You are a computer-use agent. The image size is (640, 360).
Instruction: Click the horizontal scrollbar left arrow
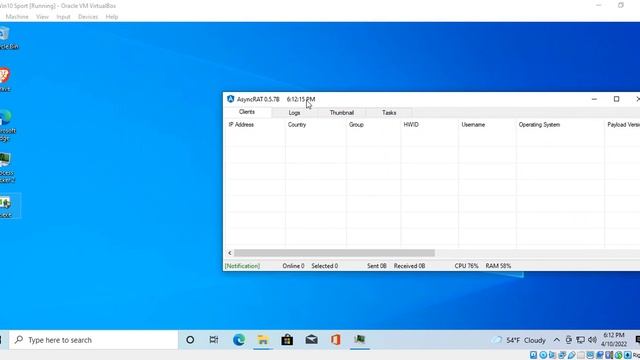[229, 253]
